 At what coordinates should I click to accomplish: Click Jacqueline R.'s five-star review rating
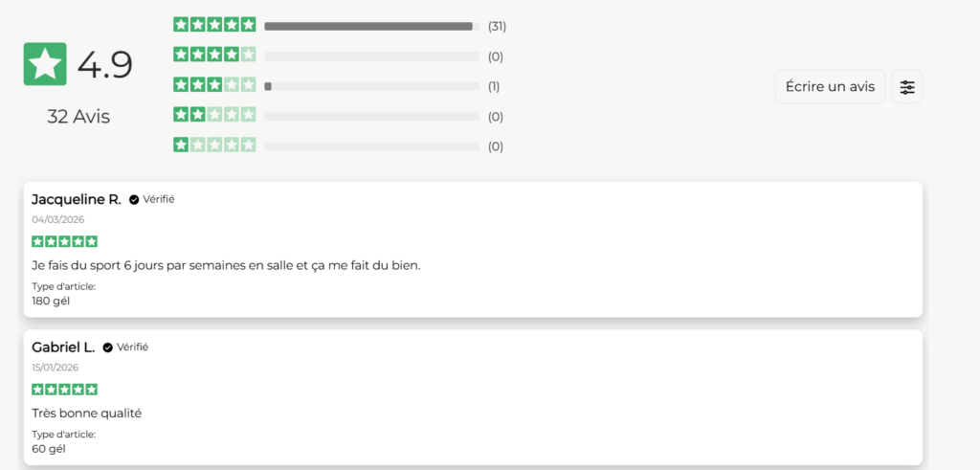coord(64,241)
